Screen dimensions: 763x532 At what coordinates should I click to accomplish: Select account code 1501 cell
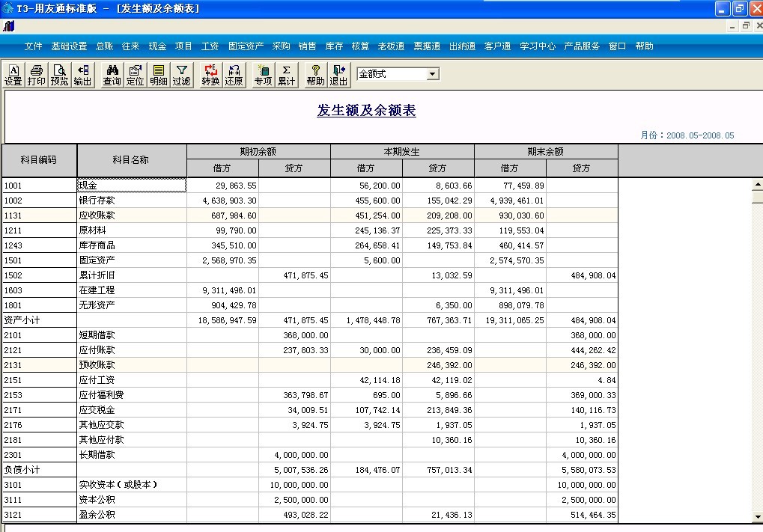click(39, 260)
